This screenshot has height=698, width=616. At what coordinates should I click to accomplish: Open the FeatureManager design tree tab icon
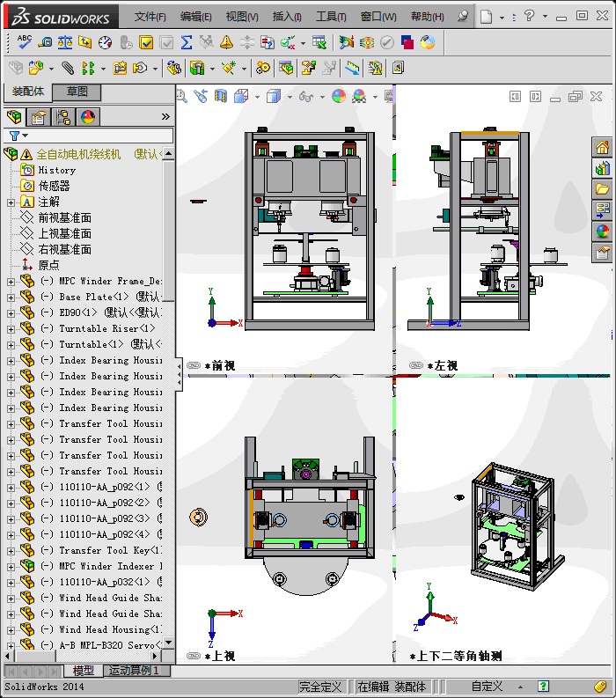point(14,117)
